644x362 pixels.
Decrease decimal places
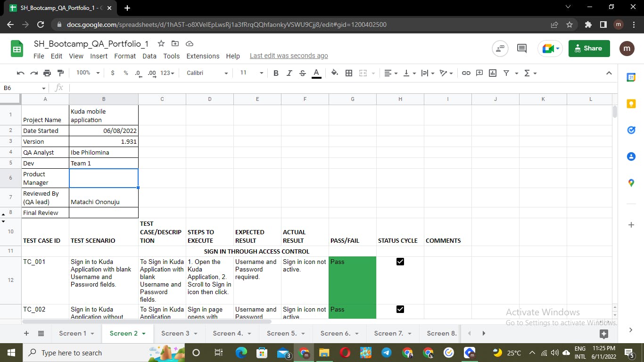pos(138,73)
